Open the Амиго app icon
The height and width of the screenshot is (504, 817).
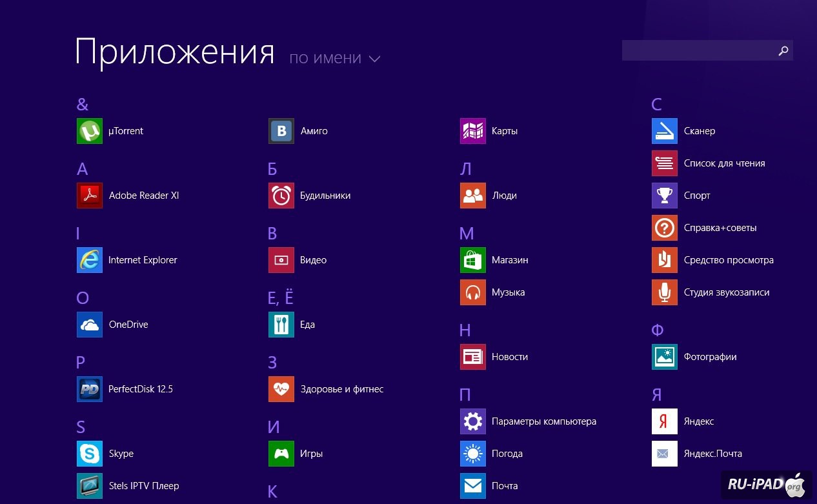point(281,131)
